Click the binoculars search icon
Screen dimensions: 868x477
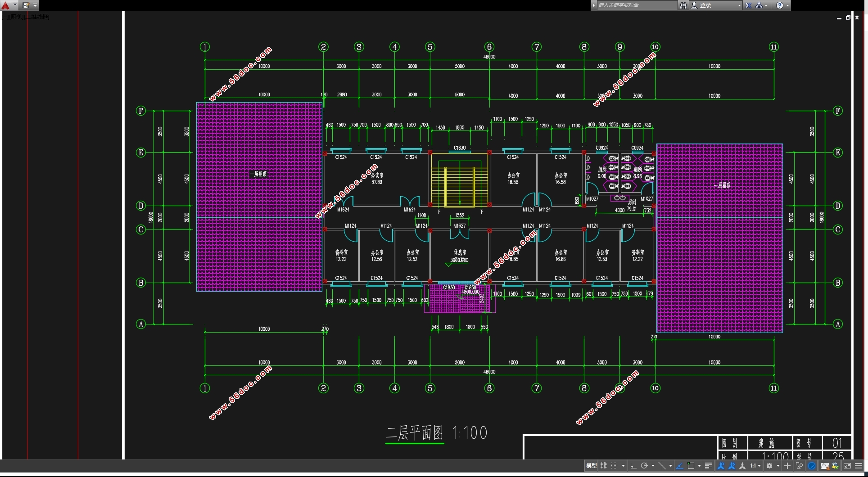click(683, 5)
